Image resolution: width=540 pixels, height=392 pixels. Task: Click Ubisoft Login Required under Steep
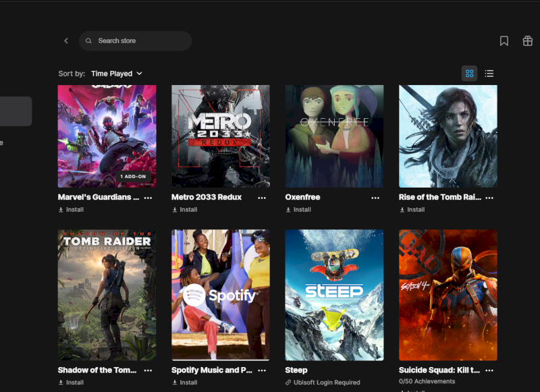pos(323,383)
